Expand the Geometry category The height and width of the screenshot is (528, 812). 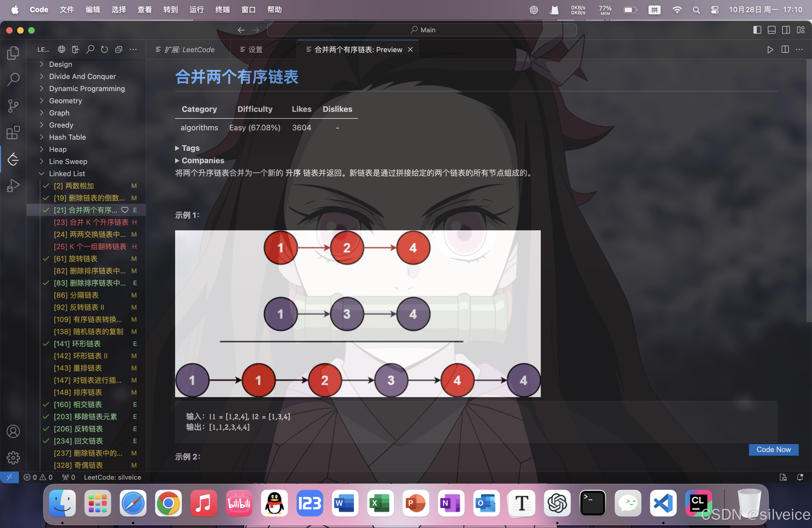pos(41,101)
